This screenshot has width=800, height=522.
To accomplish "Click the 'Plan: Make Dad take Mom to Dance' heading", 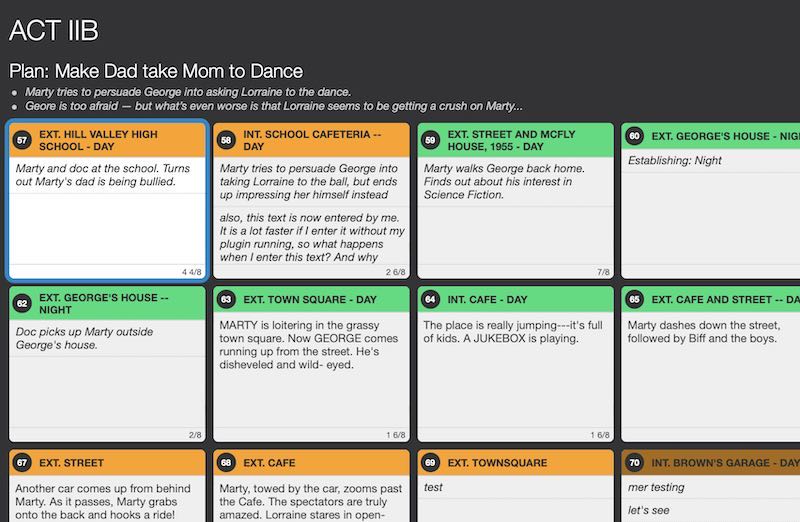I will pos(156,71).
